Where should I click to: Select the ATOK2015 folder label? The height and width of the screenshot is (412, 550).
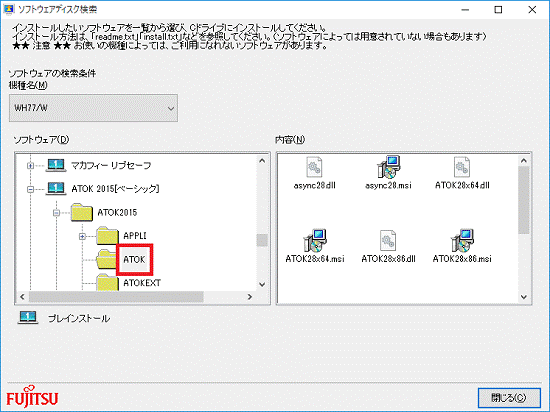pyautogui.click(x=117, y=212)
